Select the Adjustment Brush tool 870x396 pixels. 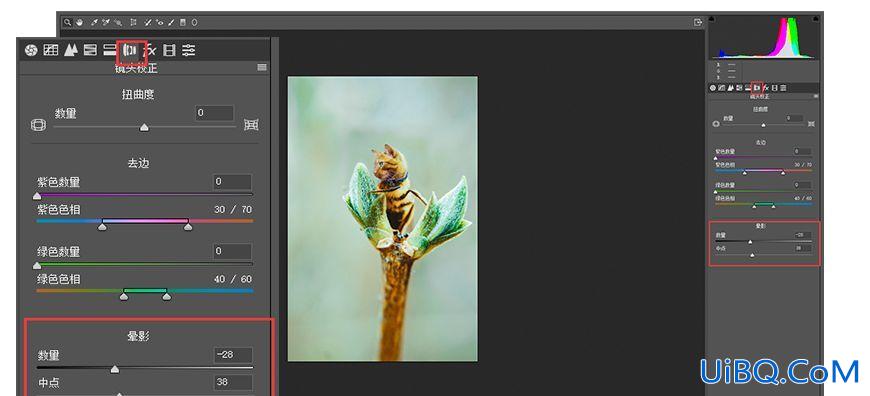(171, 23)
